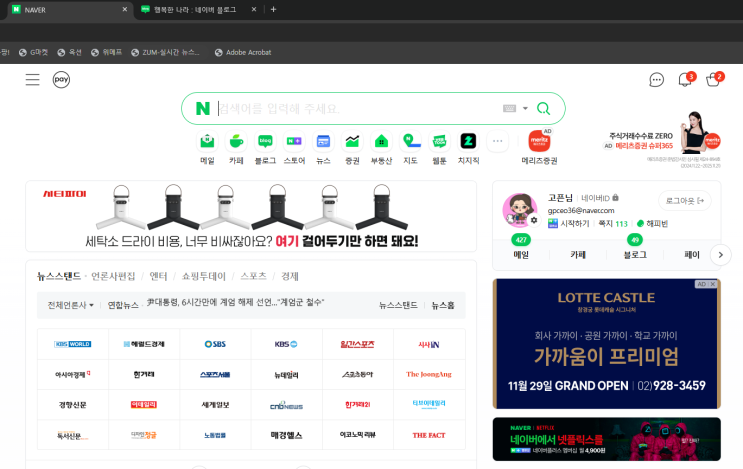Open the 뉴스 shortcut icon

pyautogui.click(x=323, y=141)
